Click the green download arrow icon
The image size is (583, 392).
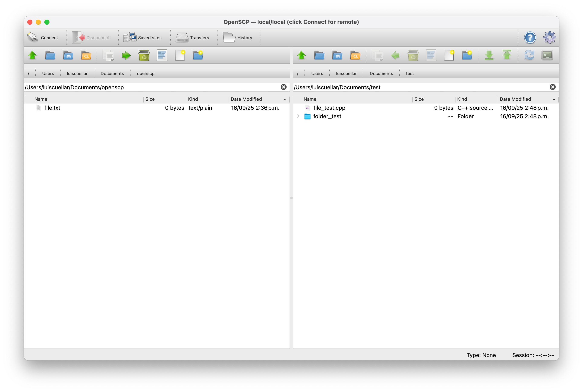pyautogui.click(x=489, y=55)
